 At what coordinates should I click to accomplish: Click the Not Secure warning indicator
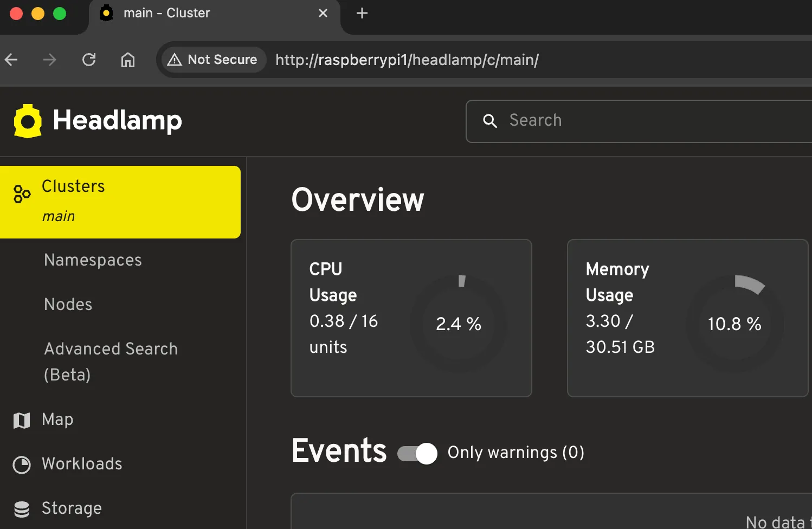tap(213, 60)
